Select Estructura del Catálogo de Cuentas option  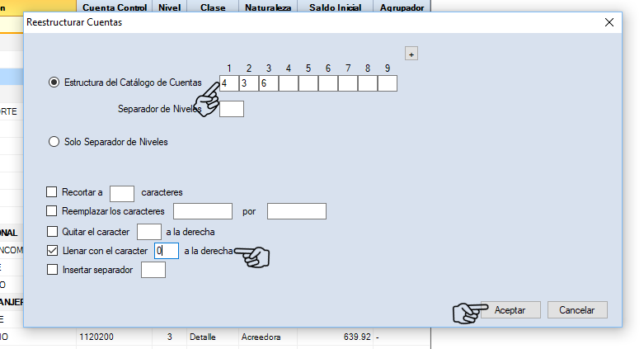[54, 82]
